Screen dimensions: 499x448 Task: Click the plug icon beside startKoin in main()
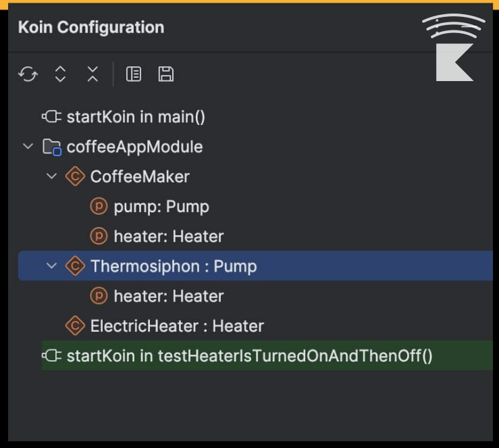click(x=51, y=116)
